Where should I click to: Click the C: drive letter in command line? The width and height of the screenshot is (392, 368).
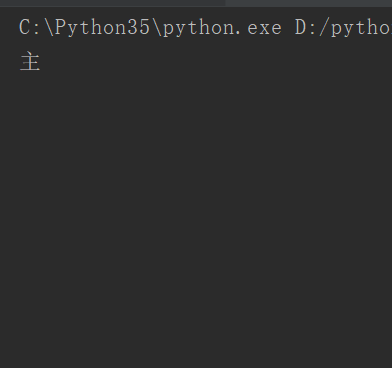[29, 27]
